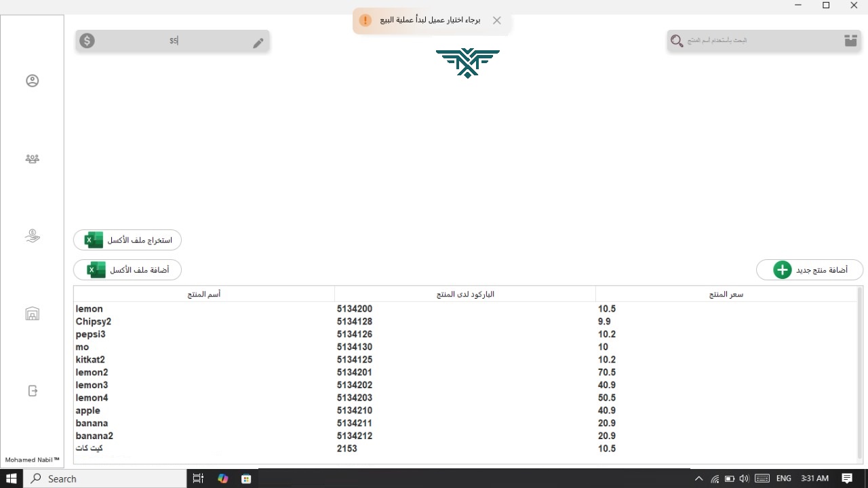Open the network tray icon

715,478
